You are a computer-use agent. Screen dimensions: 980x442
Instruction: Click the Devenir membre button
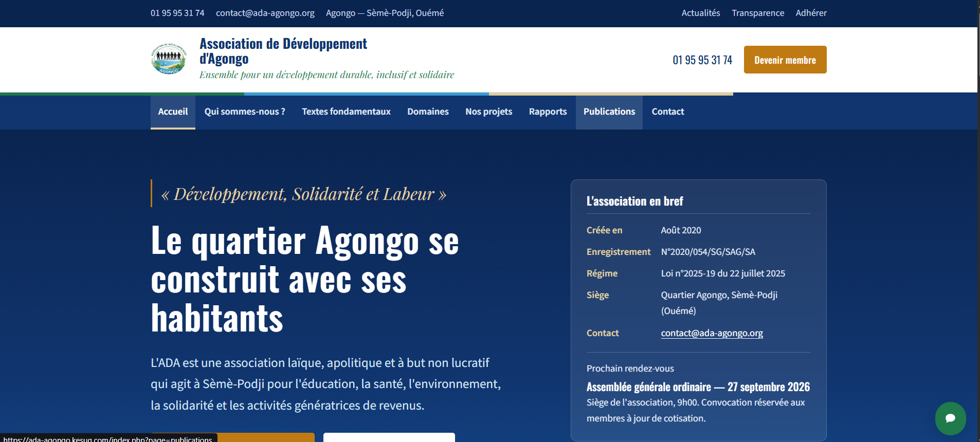tap(785, 60)
